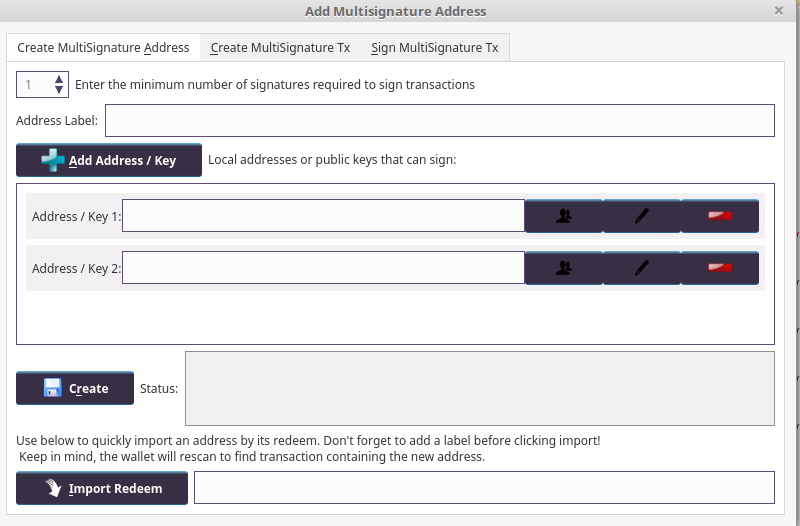Open the Sign MultiSignature Tx tab
800x526 pixels.
click(435, 47)
